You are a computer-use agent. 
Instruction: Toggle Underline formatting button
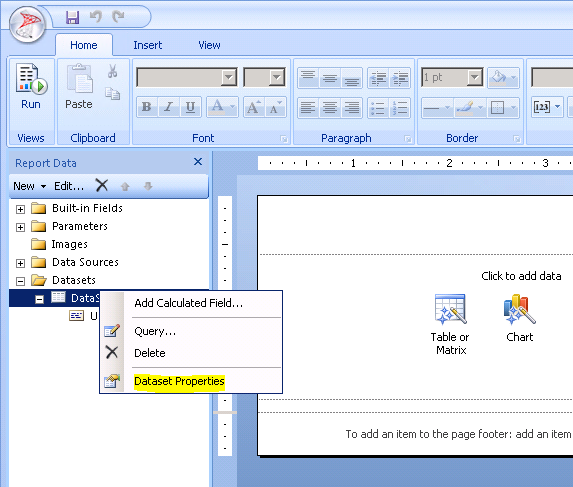(x=190, y=107)
